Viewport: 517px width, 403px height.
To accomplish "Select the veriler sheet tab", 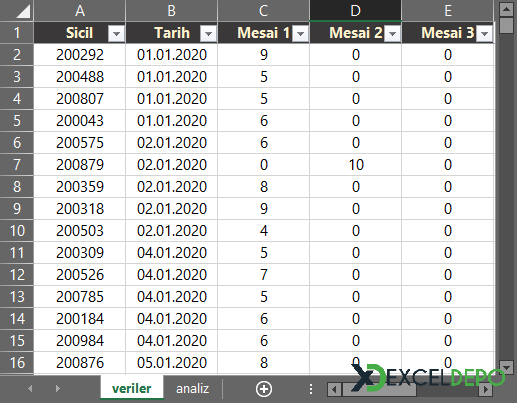I will pyautogui.click(x=132, y=388).
